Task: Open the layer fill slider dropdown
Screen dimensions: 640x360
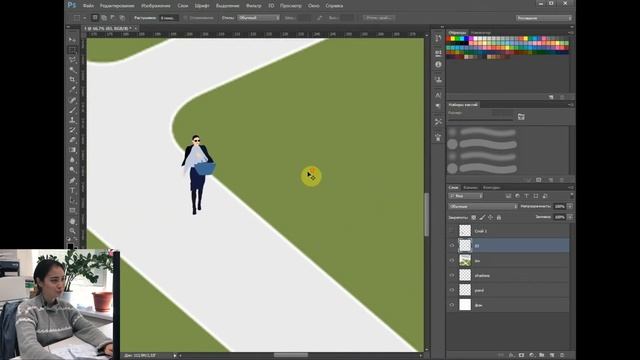Action: 570,217
